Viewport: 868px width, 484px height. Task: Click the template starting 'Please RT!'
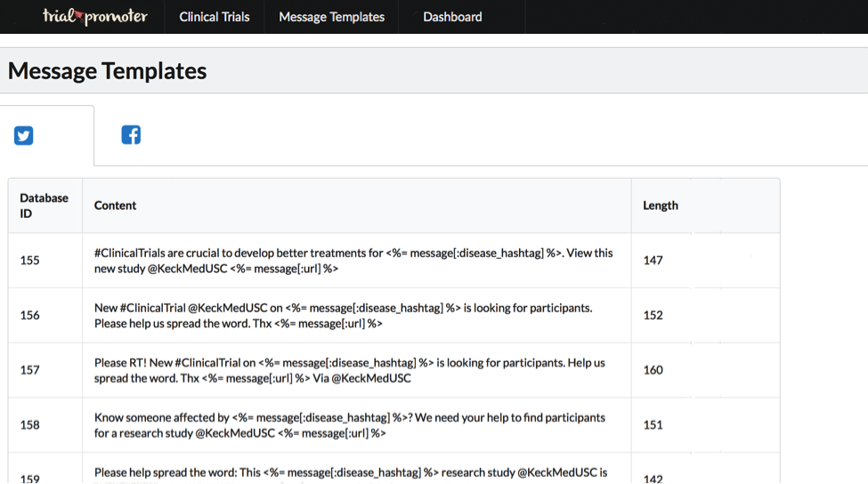pos(349,370)
